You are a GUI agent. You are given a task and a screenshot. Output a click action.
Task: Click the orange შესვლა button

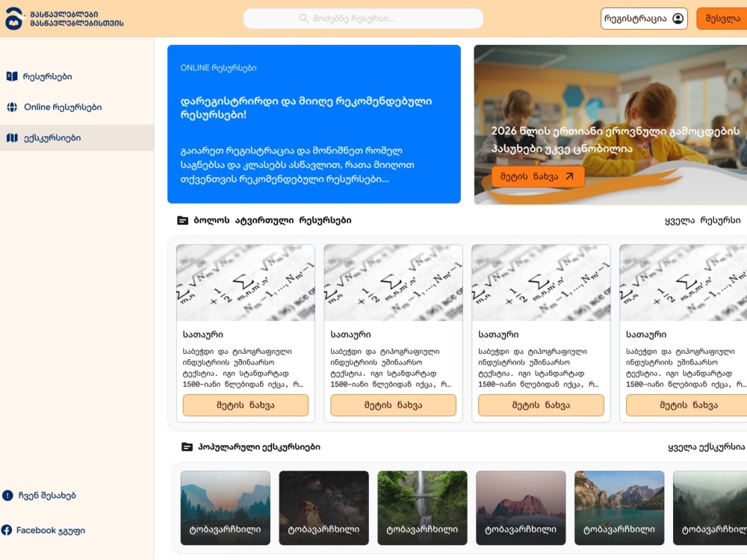(722, 19)
